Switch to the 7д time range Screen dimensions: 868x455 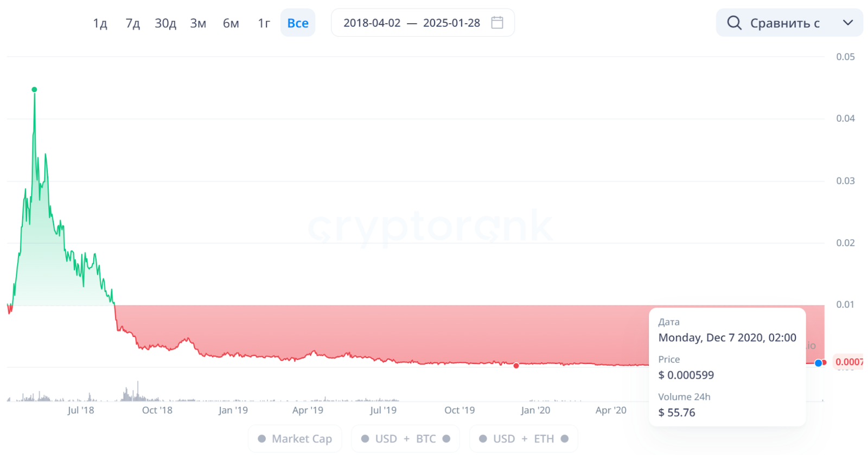pos(132,23)
